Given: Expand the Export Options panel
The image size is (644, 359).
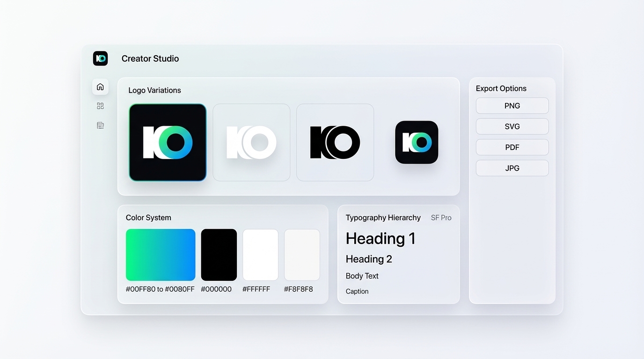Looking at the screenshot, I should point(501,88).
